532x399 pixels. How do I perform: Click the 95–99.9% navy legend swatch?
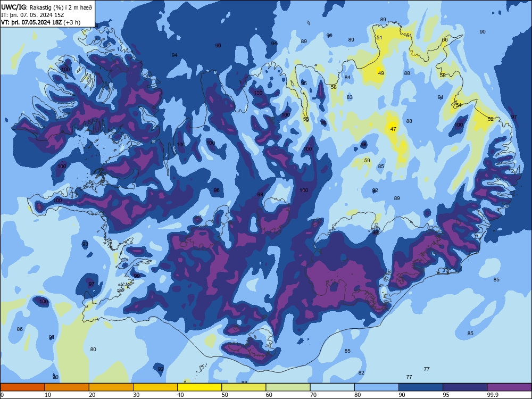pyautogui.click(x=465, y=387)
